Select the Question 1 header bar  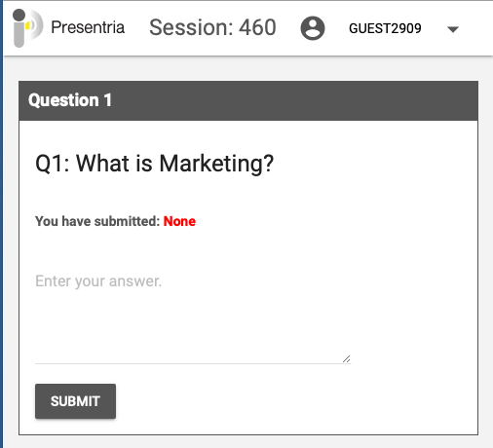pyautogui.click(x=248, y=100)
